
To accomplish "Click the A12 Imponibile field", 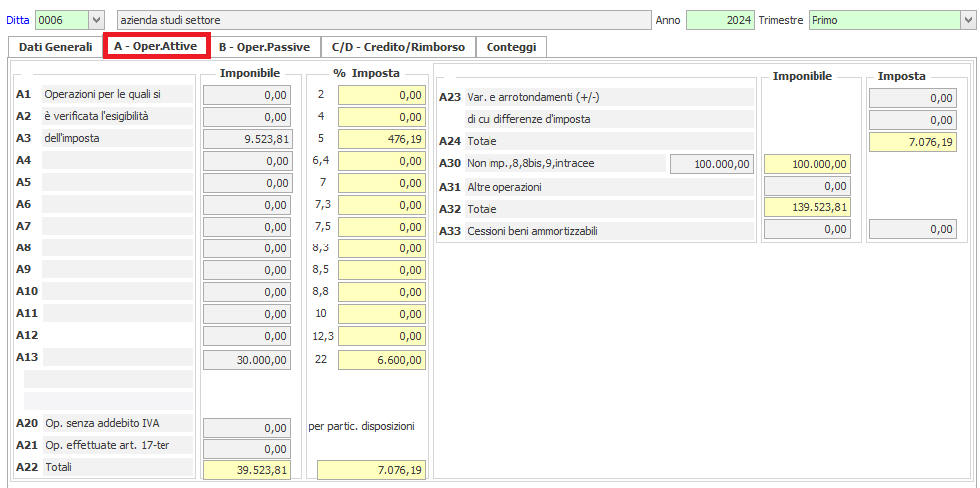I will coord(247,336).
